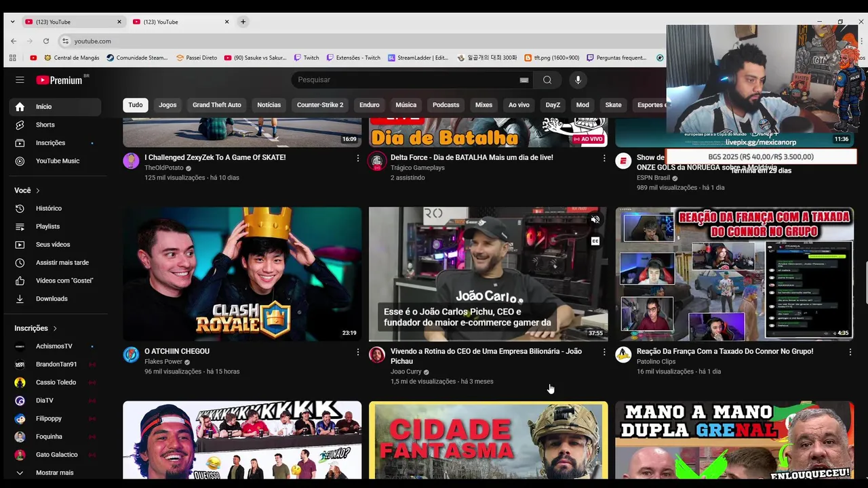
Task: Expand Mostrar mais subscriptions
Action: pyautogui.click(x=55, y=472)
